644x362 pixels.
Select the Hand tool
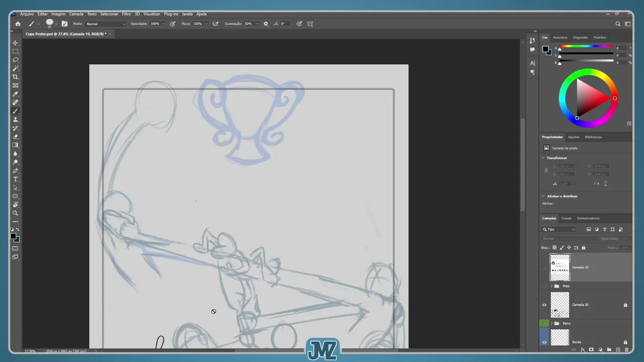click(16, 205)
